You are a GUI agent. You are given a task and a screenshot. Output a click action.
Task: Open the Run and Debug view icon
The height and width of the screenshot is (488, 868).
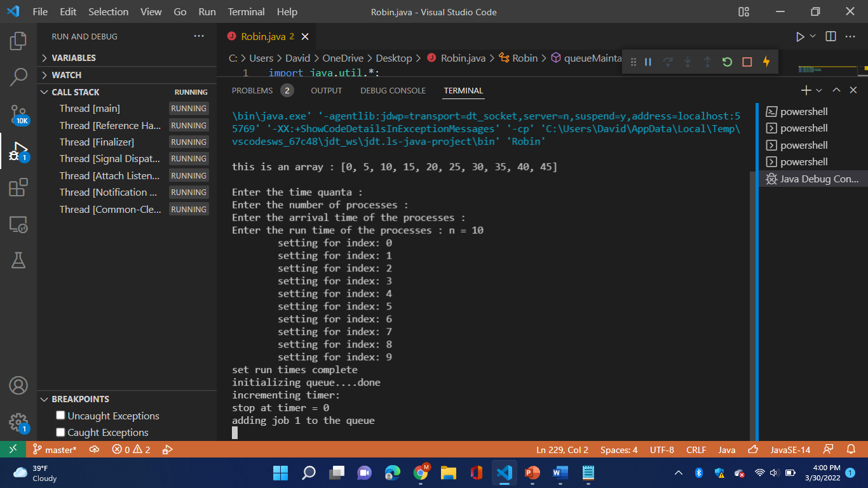point(18,151)
